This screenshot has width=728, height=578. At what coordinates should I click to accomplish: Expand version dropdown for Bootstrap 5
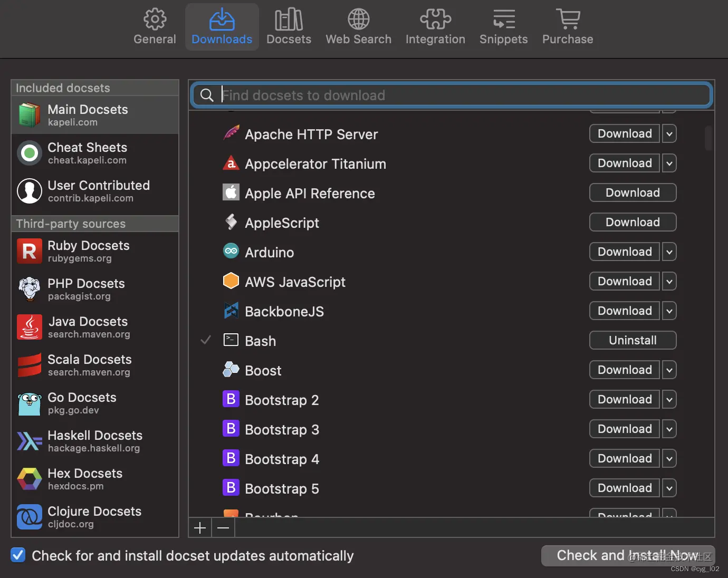(669, 488)
